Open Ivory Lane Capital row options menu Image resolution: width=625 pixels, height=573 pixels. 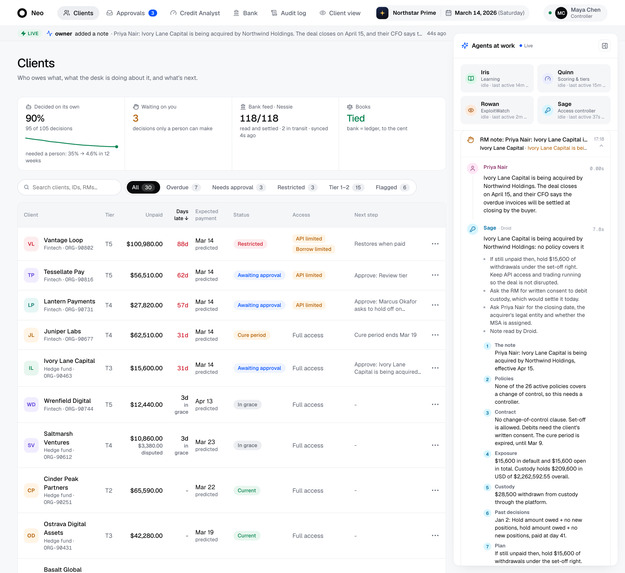click(x=435, y=368)
